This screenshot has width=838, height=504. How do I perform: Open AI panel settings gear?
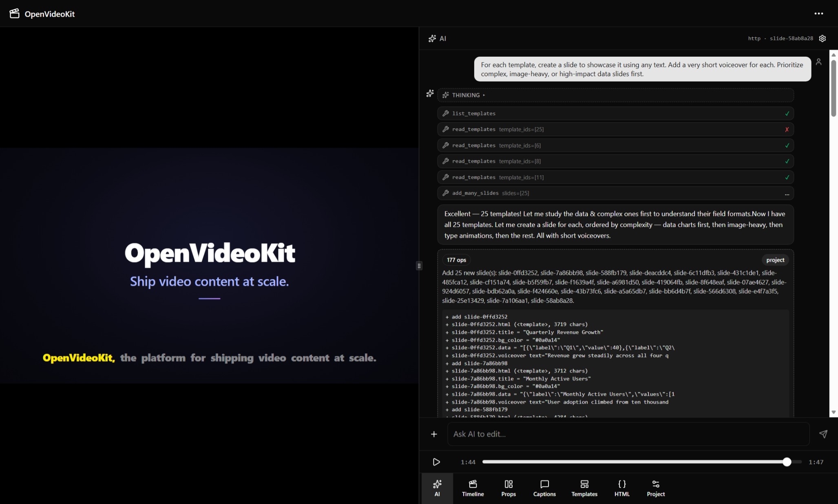coord(823,38)
